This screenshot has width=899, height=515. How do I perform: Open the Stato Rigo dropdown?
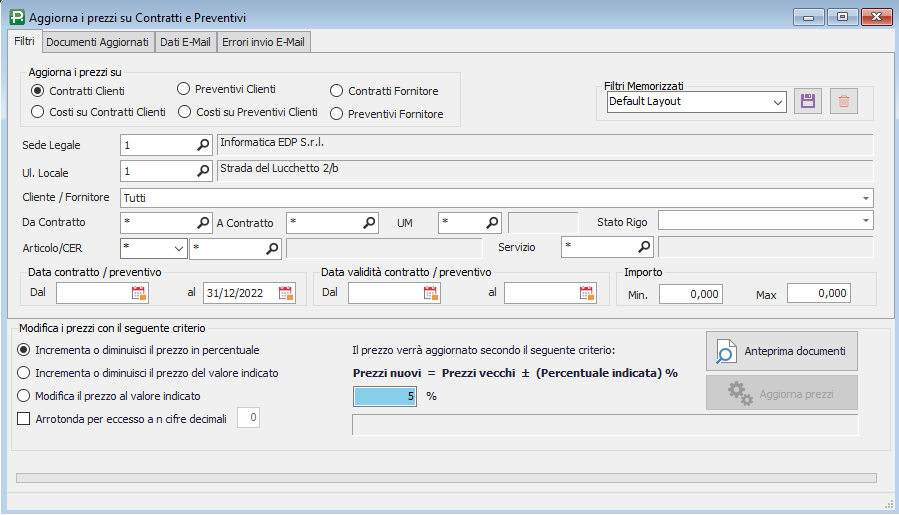click(x=865, y=221)
